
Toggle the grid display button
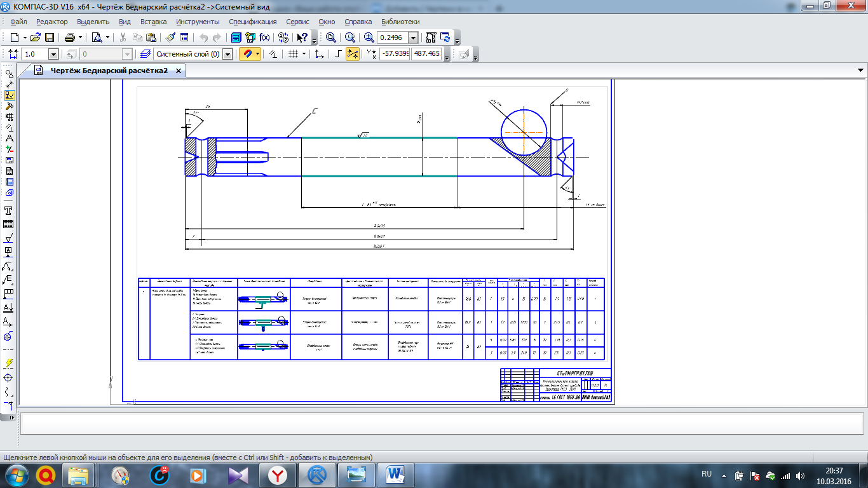tap(293, 54)
